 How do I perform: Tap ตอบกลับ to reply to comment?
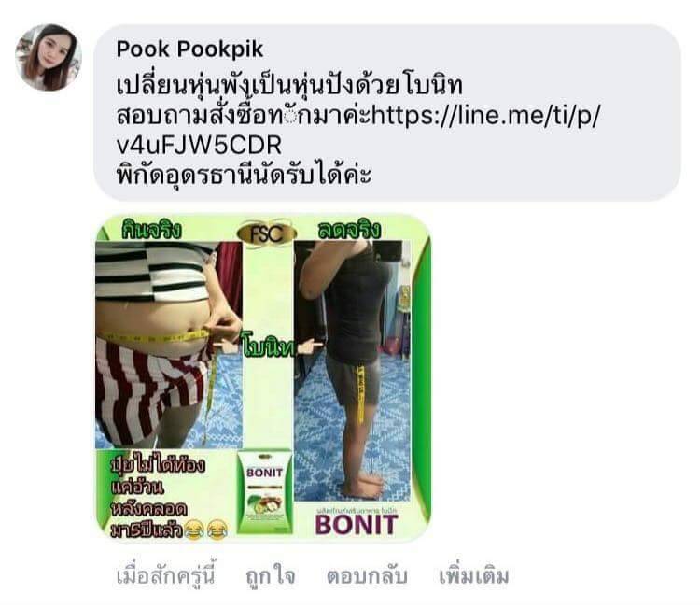click(x=367, y=576)
